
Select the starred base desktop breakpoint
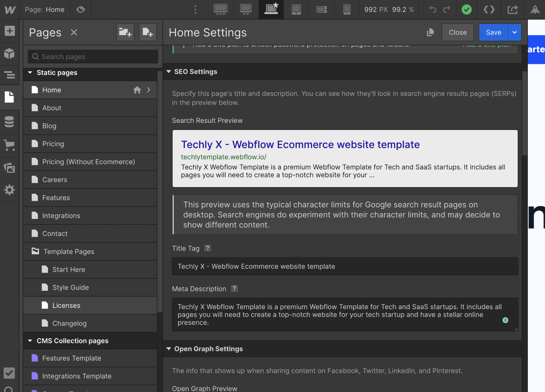click(x=271, y=10)
